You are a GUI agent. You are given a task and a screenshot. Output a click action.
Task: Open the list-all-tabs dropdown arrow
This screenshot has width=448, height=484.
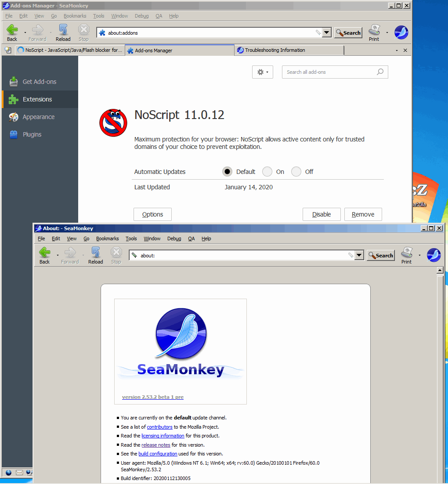click(x=397, y=51)
